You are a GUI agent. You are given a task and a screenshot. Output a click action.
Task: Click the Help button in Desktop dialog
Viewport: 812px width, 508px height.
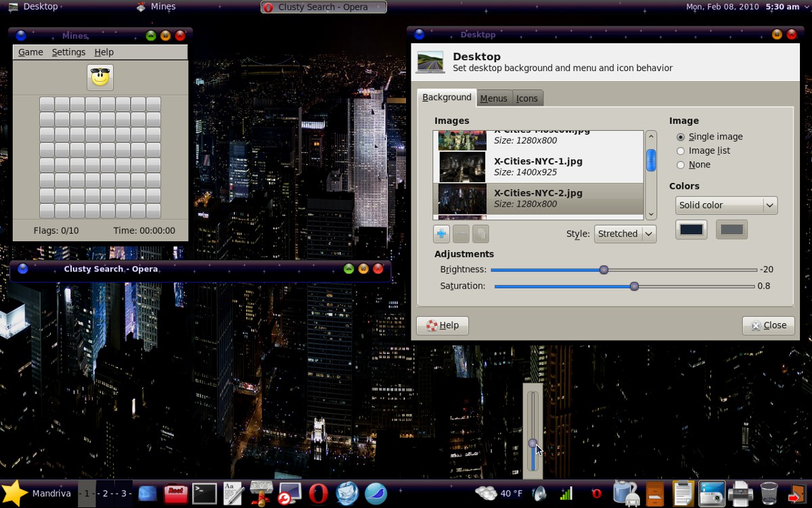click(x=443, y=325)
